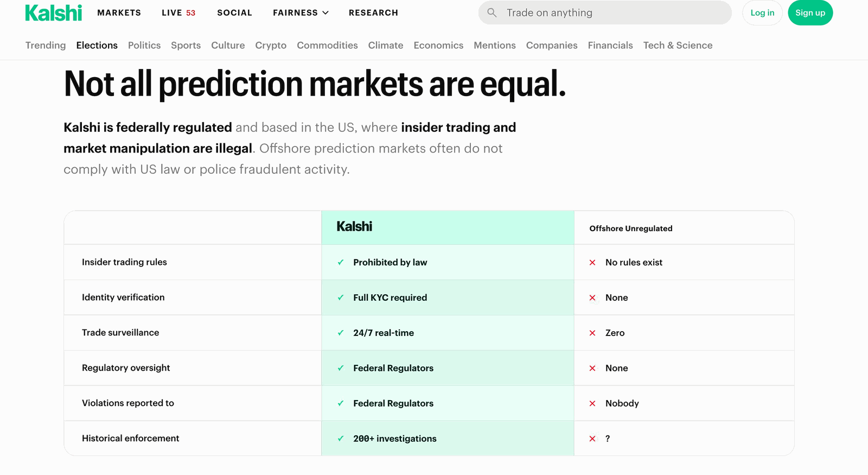Click the red X beside No rules exist

coord(592,262)
